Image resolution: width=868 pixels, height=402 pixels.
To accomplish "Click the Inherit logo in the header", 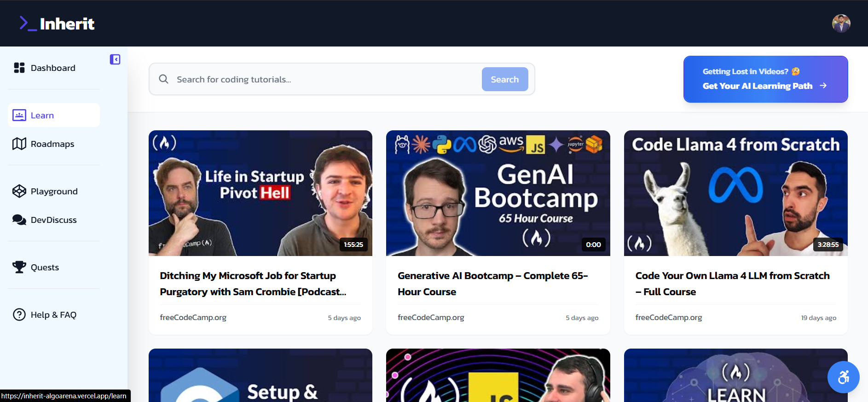I will coord(57,23).
